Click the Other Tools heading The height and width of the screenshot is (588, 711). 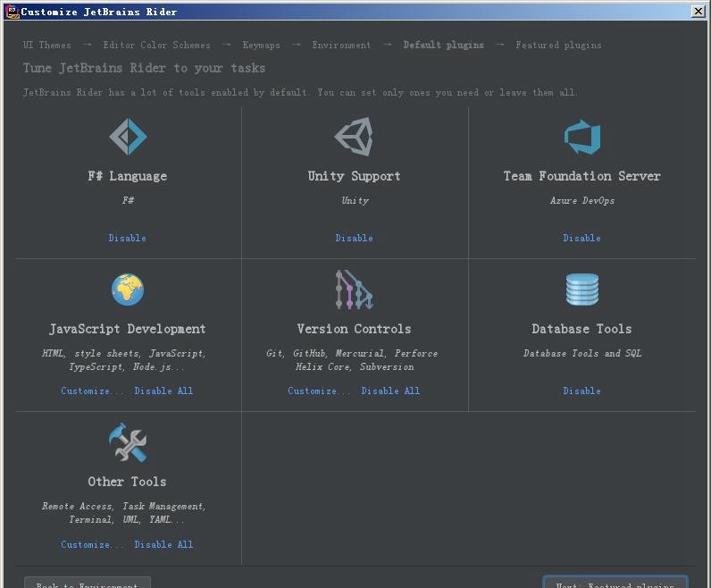point(128,482)
